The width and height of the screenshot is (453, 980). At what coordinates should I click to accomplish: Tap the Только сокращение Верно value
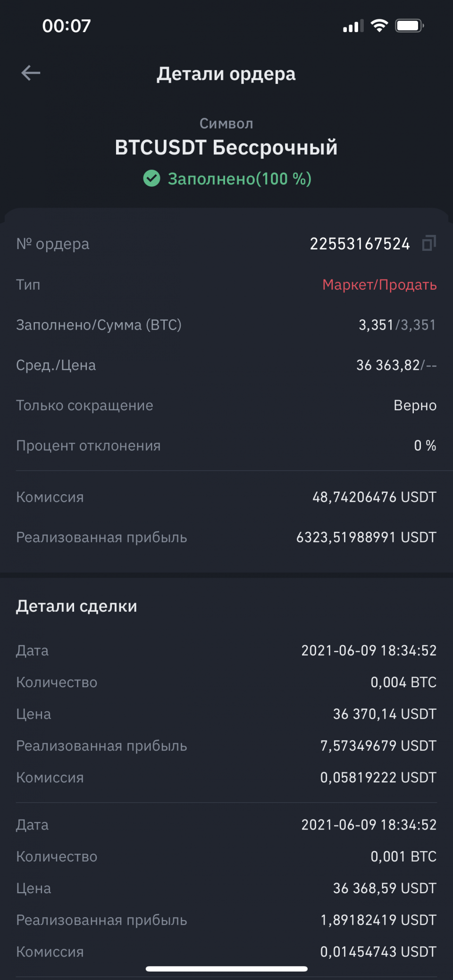[x=415, y=406]
